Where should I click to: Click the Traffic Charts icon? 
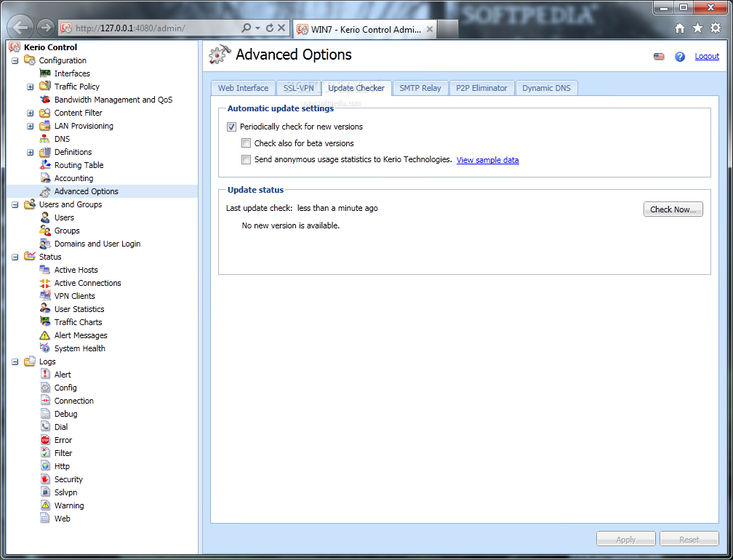[x=45, y=322]
